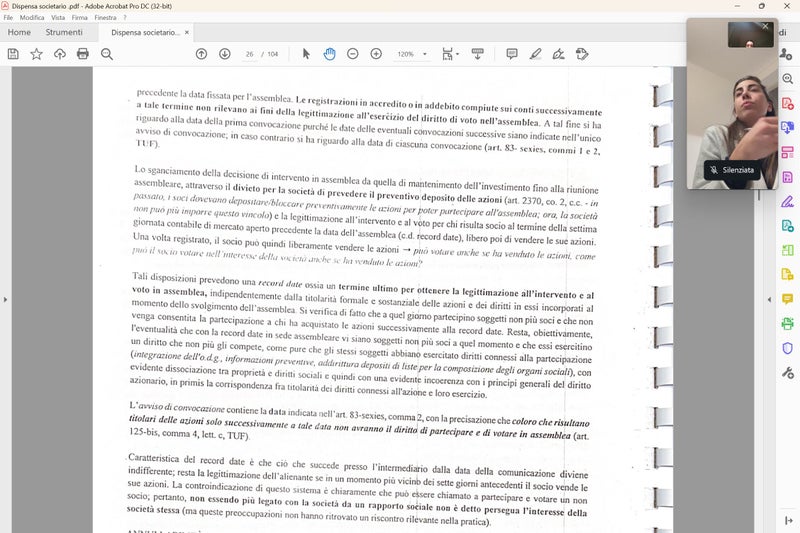Click the Silenziata mute button in video call

coord(732,171)
